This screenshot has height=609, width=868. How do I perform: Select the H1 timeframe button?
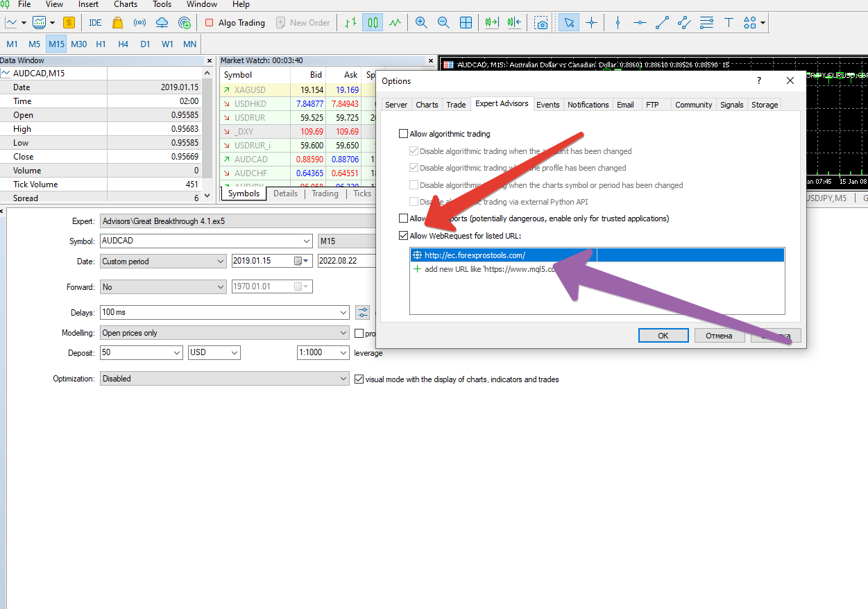pos(101,44)
